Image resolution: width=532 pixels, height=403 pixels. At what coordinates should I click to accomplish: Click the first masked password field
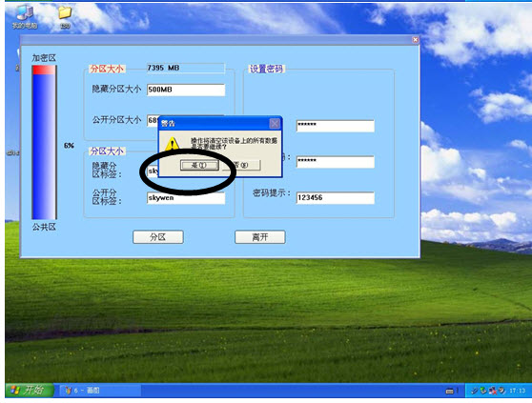coord(336,126)
